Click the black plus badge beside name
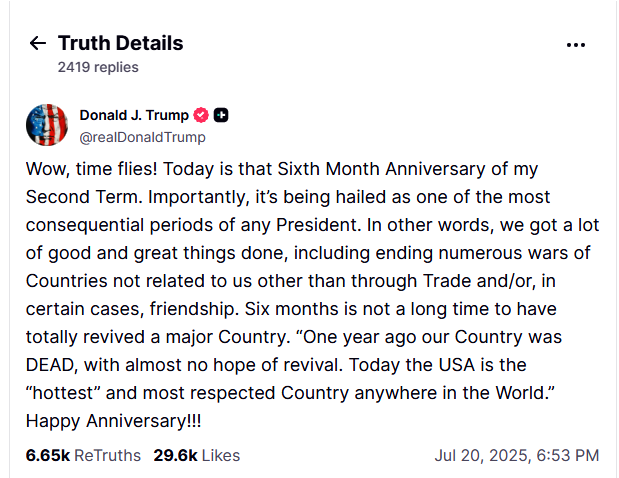This screenshot has width=619, height=478. click(221, 115)
